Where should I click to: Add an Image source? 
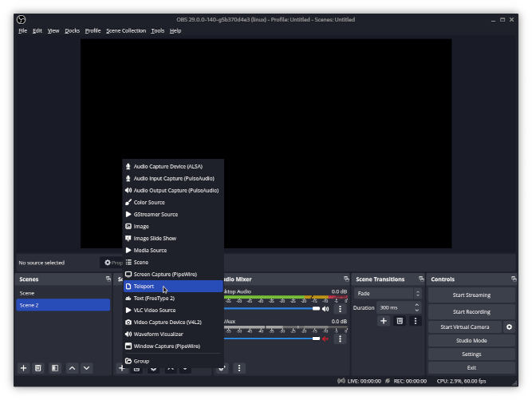[x=173, y=226]
